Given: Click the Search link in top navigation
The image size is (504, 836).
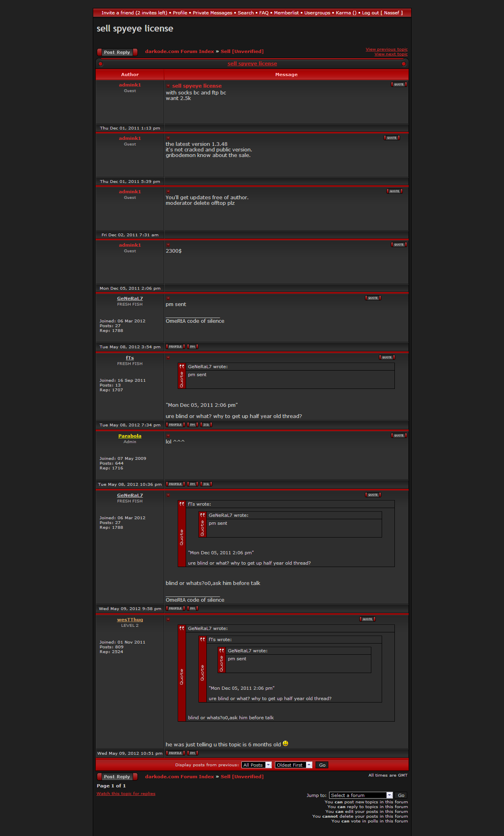Looking at the screenshot, I should click(x=245, y=13).
